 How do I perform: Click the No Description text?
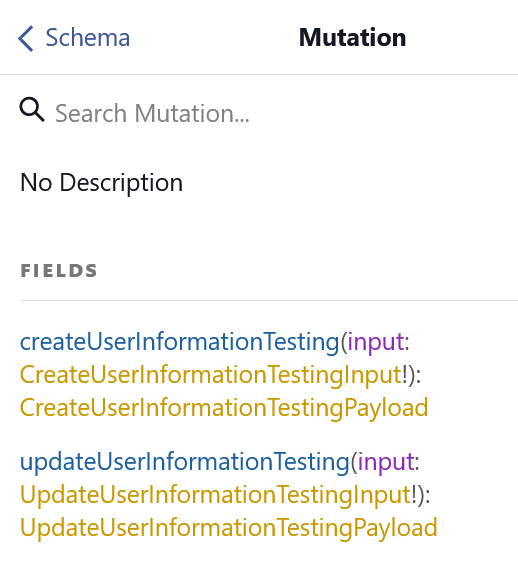click(101, 183)
